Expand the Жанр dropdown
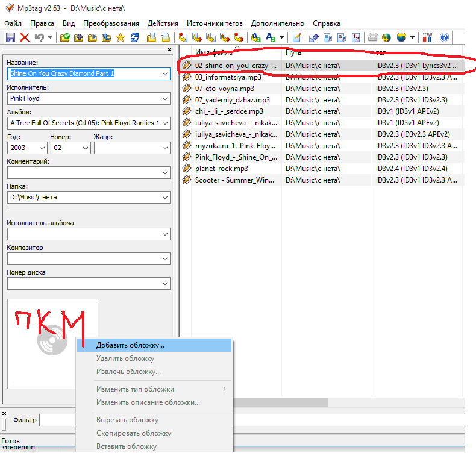476x456 pixels. tap(165, 148)
